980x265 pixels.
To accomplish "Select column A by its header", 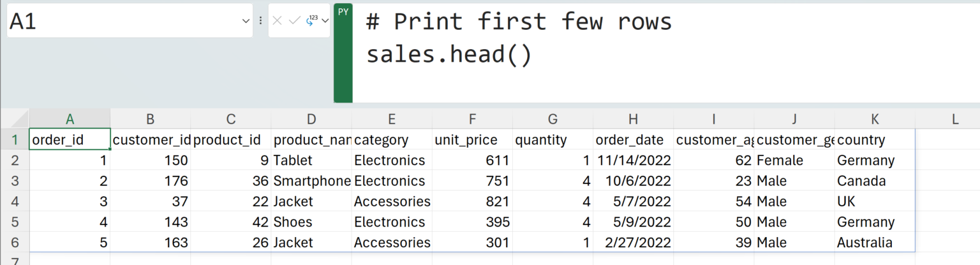I will tap(70, 118).
